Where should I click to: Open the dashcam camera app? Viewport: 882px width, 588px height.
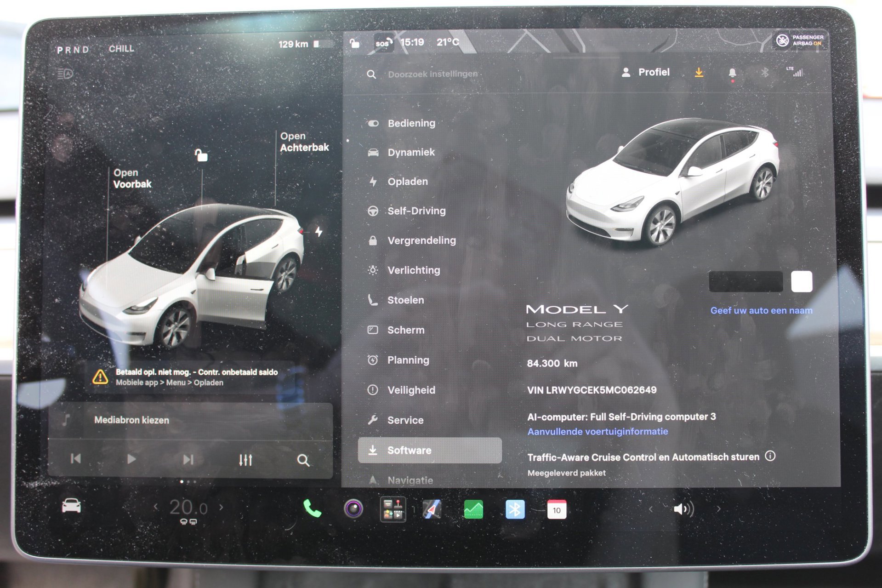pyautogui.click(x=353, y=508)
